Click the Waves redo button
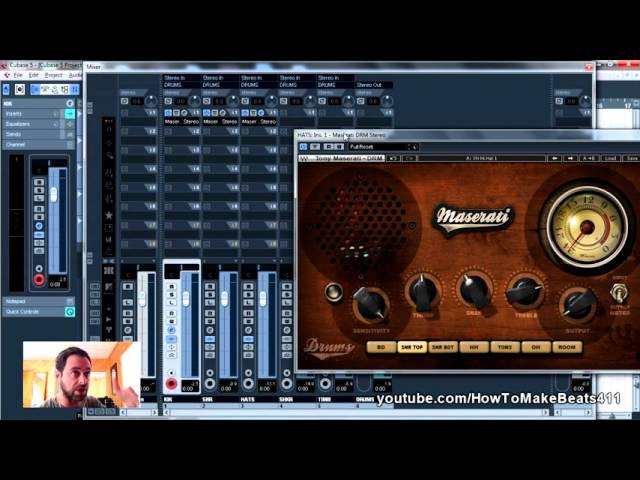 (409, 158)
